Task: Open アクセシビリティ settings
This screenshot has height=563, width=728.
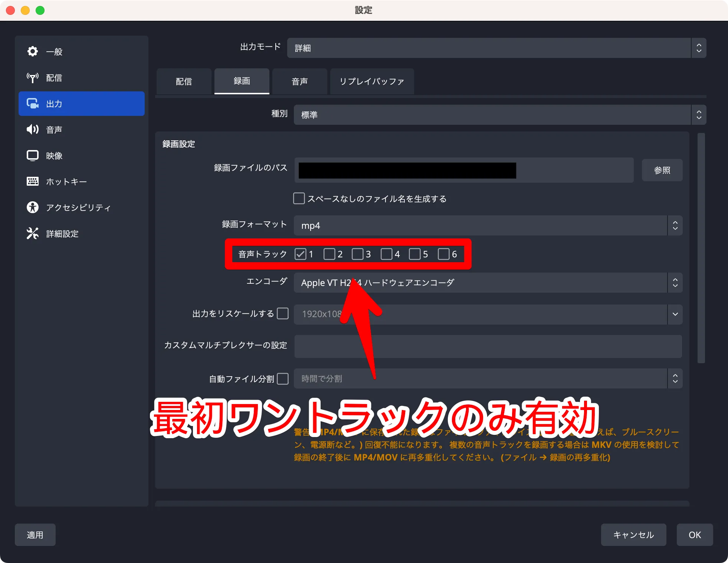Action: [82, 208]
